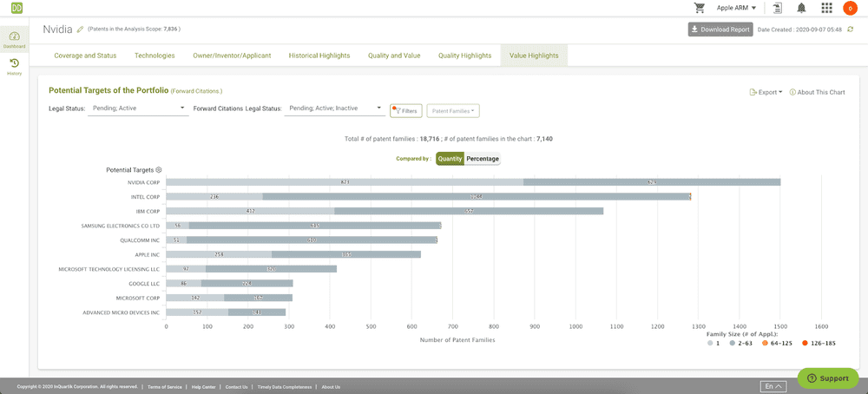Open the notifications bell
This screenshot has height=394, width=868.
(801, 8)
